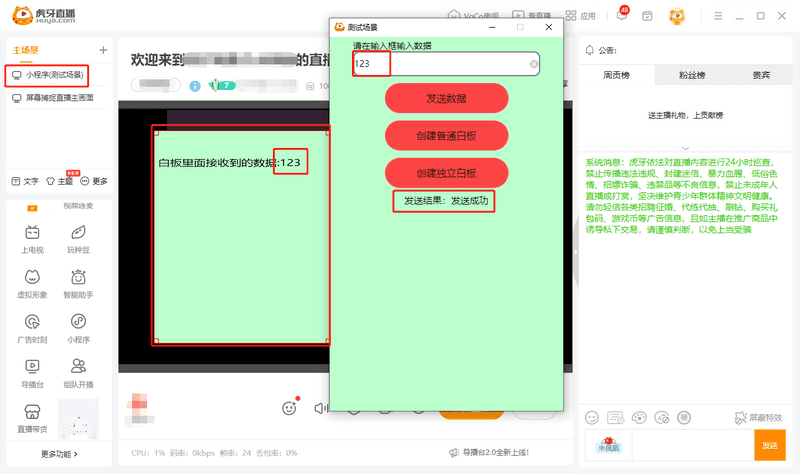The width and height of the screenshot is (800, 474).
Task: Click the 发送结果：发送成功 text
Action: click(446, 201)
